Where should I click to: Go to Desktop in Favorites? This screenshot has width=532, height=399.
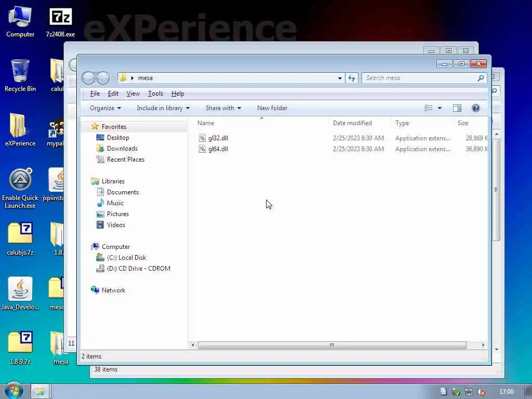point(118,137)
